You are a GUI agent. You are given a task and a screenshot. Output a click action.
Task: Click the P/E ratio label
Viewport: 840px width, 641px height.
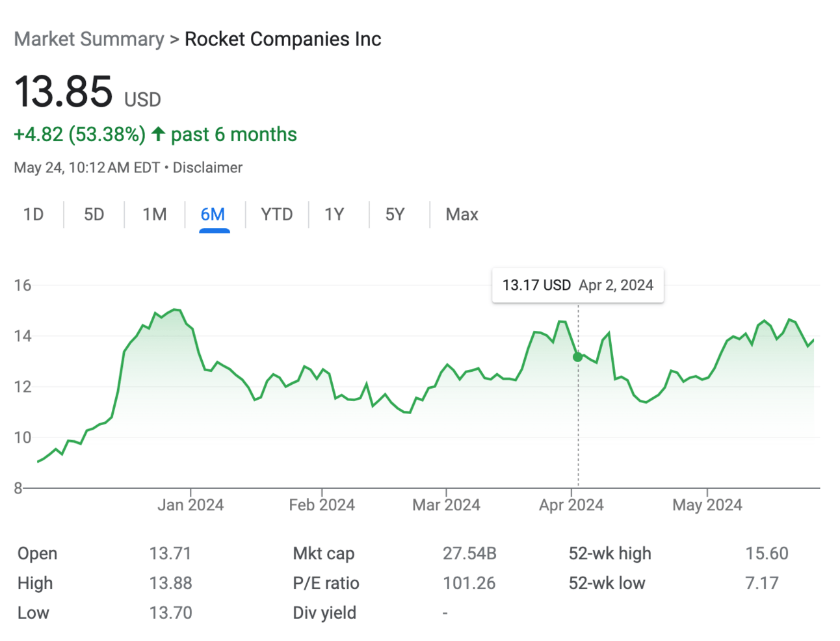[326, 583]
